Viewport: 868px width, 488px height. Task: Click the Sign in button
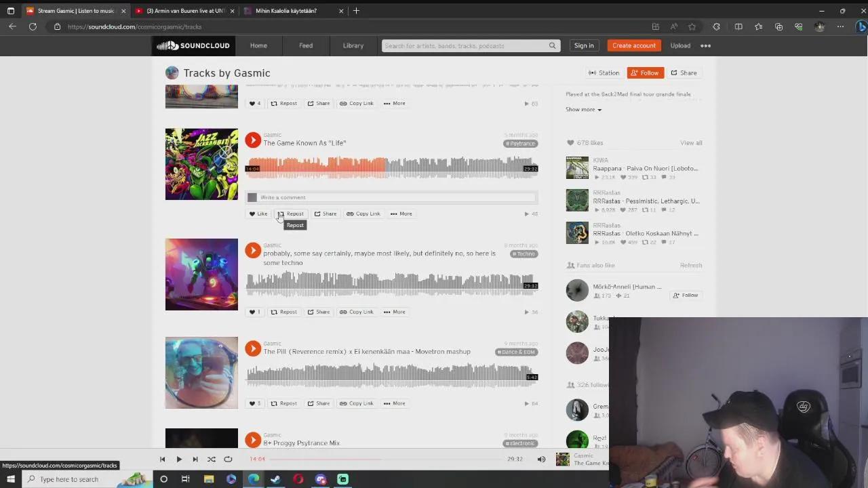[584, 45]
